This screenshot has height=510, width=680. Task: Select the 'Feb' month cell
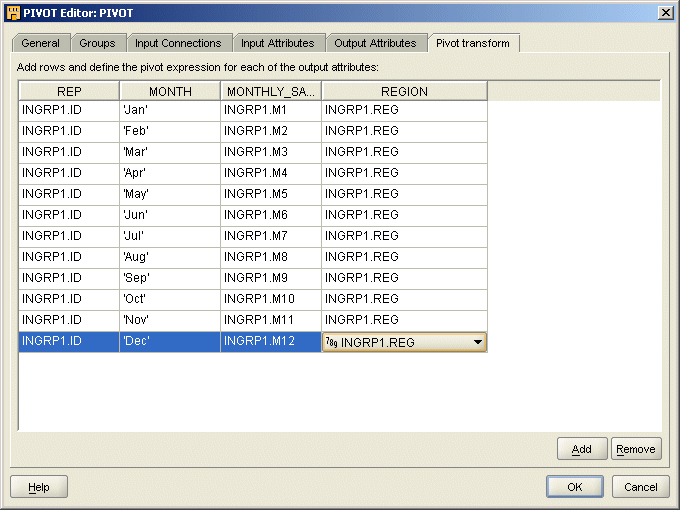pos(170,131)
